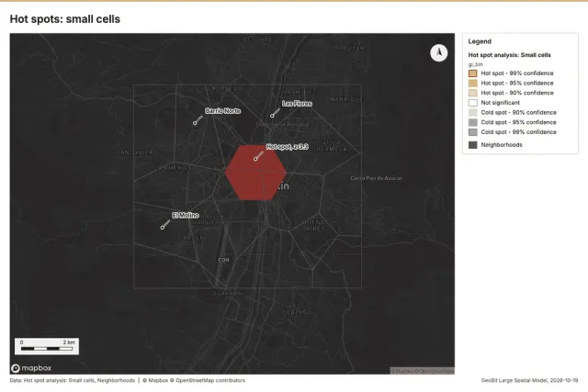Click the Legend panel title
The width and height of the screenshot is (588, 392).
[480, 41]
